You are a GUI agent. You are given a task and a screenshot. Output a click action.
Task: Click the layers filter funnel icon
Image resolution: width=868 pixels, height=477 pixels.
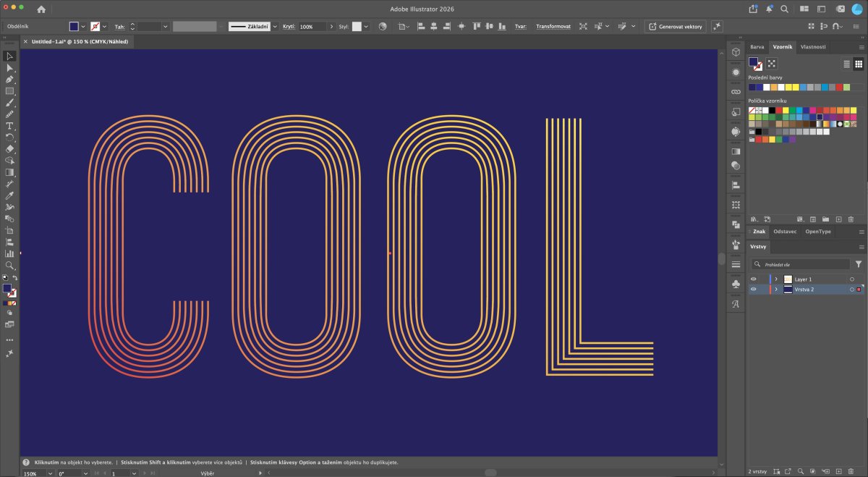(859, 264)
